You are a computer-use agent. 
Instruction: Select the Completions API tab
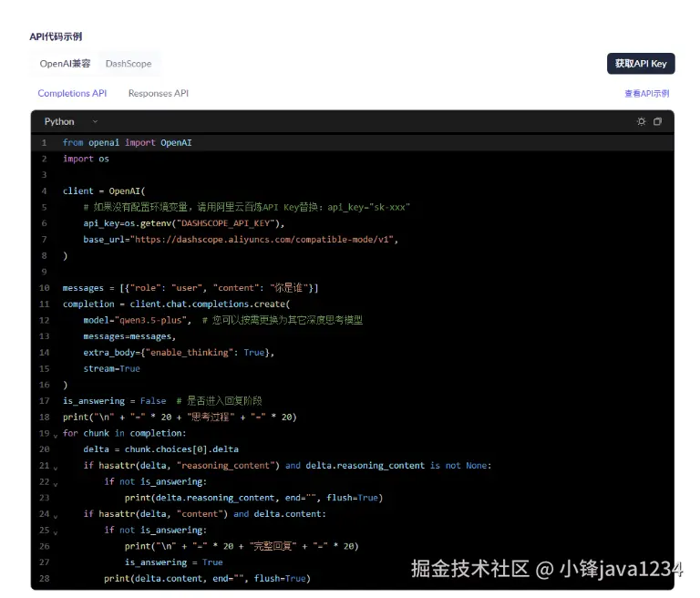click(x=72, y=93)
